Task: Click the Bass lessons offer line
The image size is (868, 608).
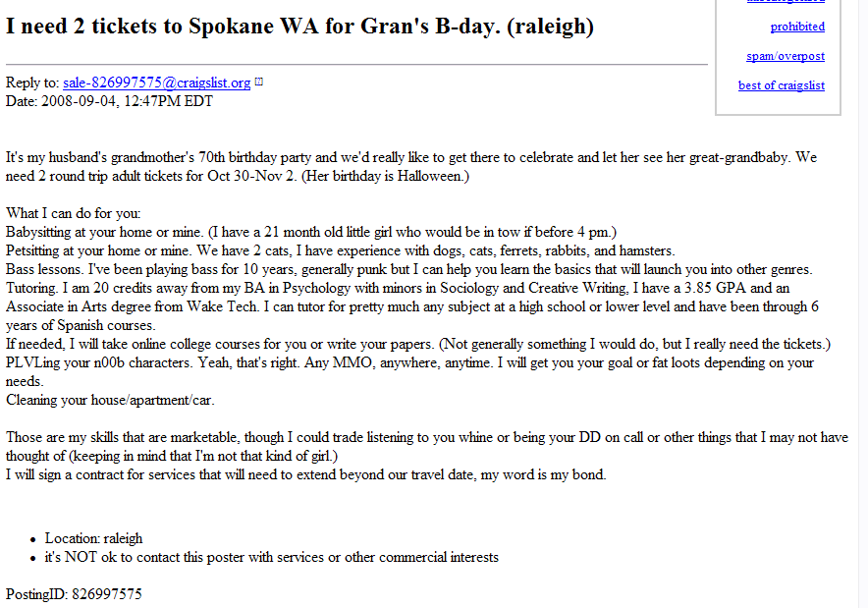Action: (x=409, y=270)
